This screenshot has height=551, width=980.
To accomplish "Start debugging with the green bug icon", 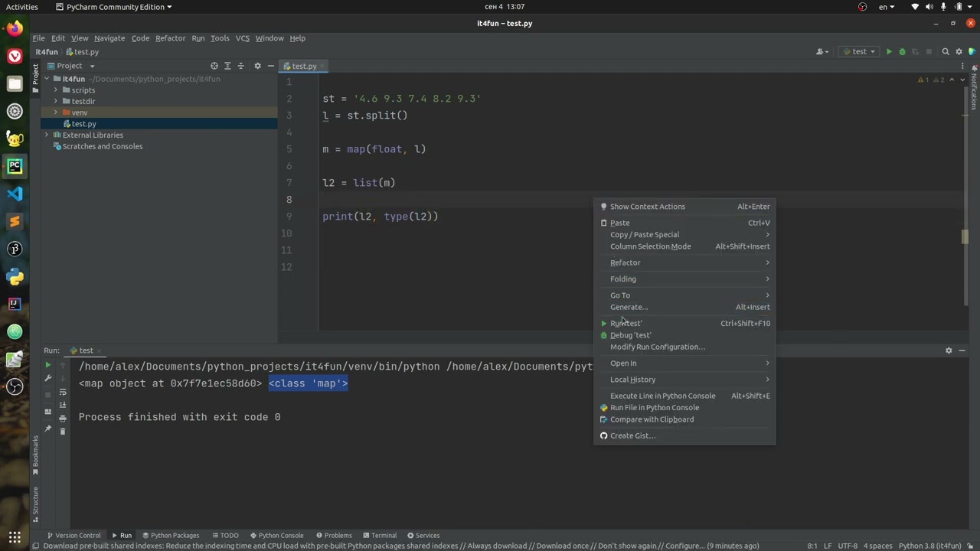I will (902, 52).
